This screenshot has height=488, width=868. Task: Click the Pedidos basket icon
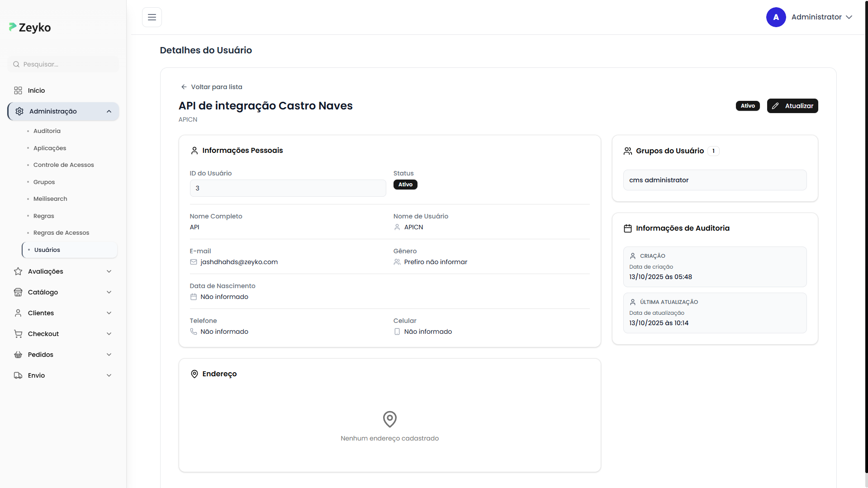[x=18, y=355]
